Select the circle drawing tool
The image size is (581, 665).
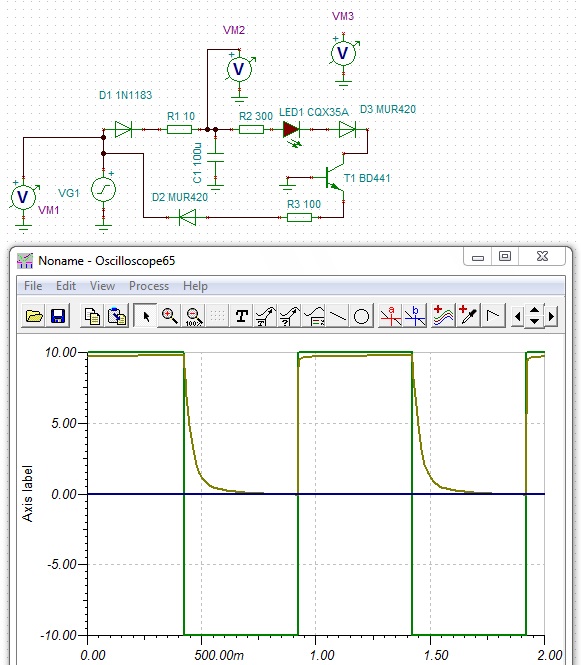361,316
